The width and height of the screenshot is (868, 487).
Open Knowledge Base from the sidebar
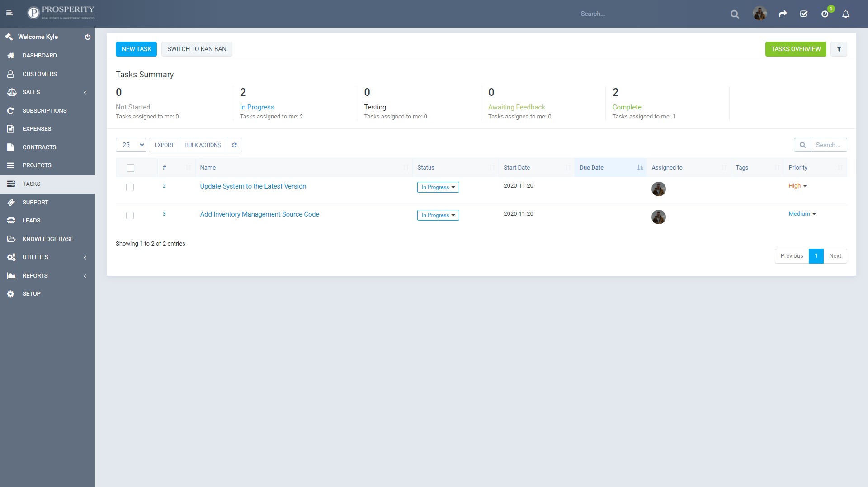point(47,239)
